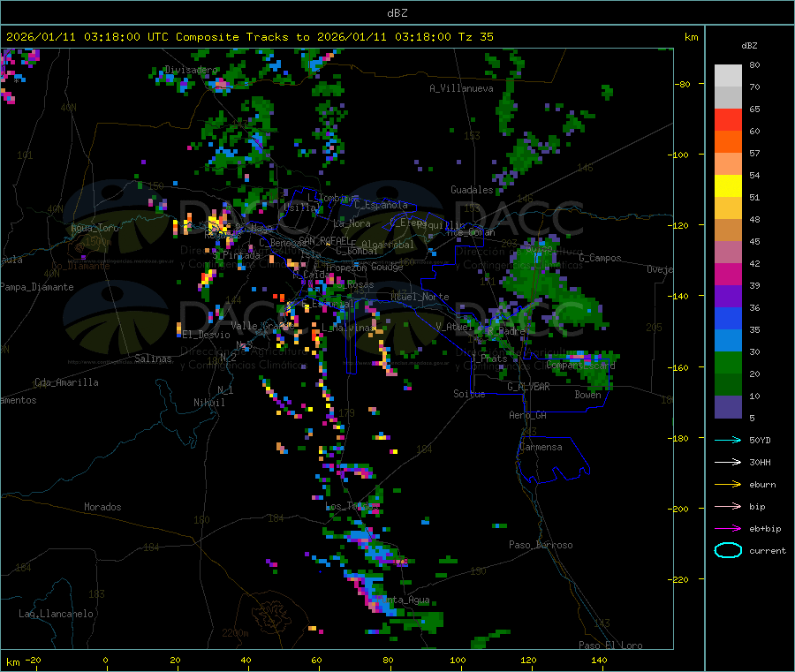Click the eb+bip magenta arrow legend icon
The image size is (795, 672).
(x=728, y=529)
